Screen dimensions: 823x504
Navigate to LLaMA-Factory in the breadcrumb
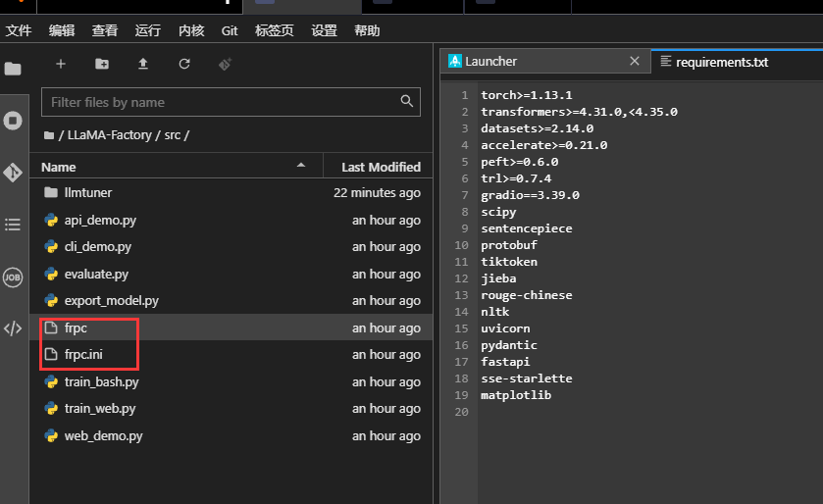click(x=109, y=135)
